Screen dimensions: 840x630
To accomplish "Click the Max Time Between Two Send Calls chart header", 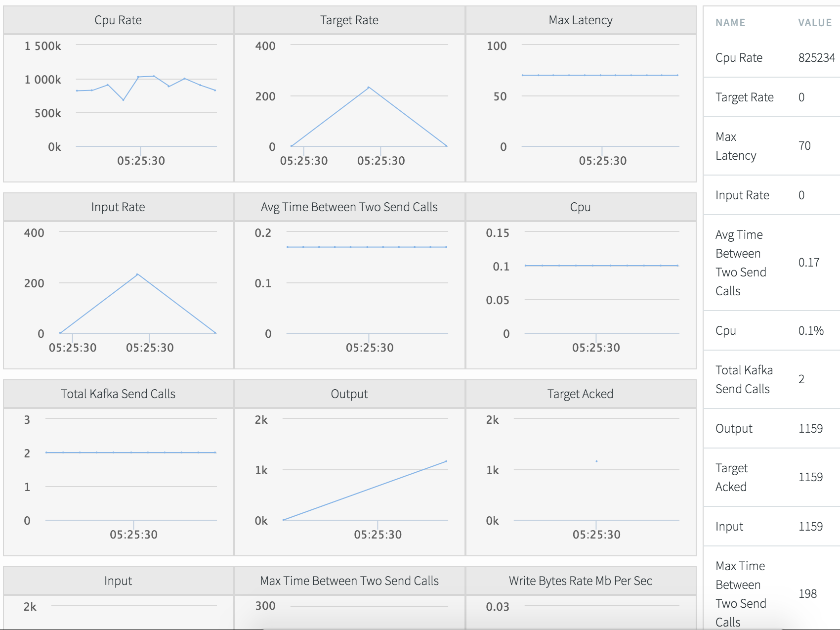I will pos(349,581).
